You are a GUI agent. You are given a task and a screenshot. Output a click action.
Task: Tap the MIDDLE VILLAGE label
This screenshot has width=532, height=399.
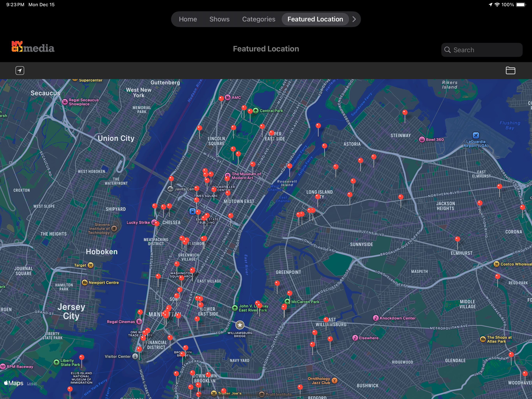click(x=468, y=304)
